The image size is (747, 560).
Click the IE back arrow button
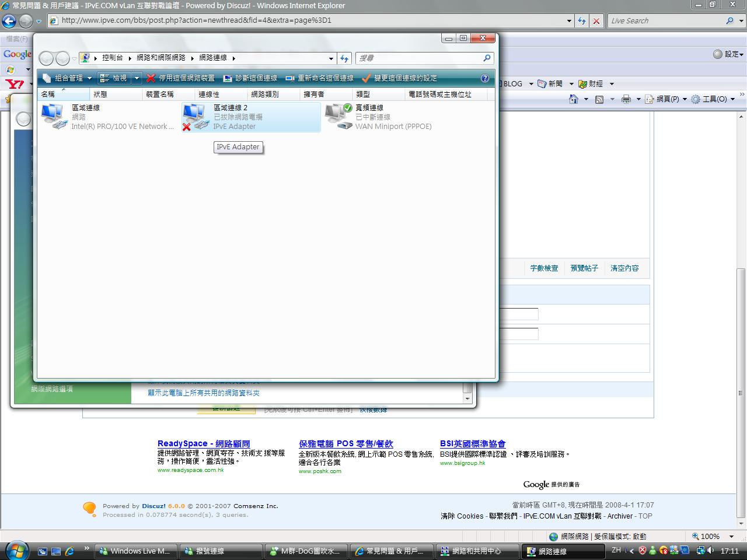click(x=9, y=21)
